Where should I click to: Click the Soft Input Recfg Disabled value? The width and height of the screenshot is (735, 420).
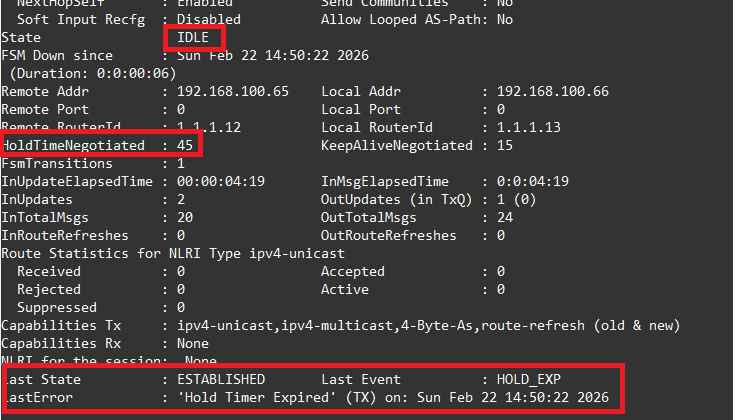[210, 19]
